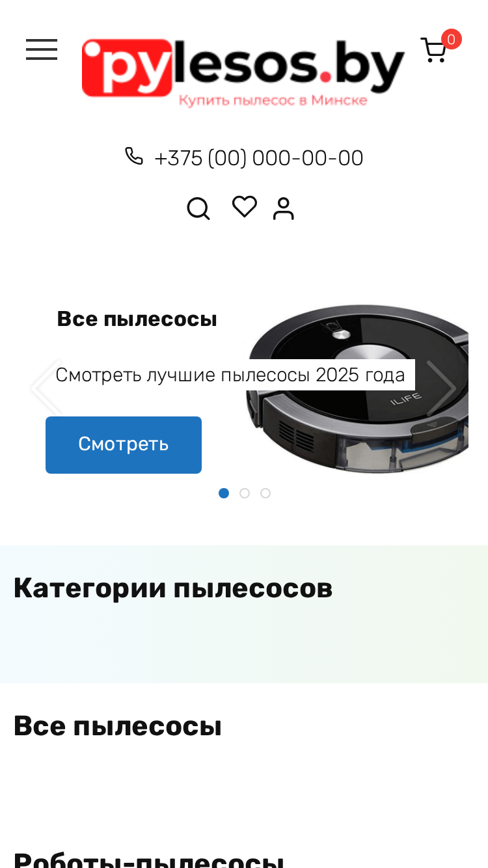Go to previous slide arrow
The height and width of the screenshot is (868, 488).
coord(46,388)
